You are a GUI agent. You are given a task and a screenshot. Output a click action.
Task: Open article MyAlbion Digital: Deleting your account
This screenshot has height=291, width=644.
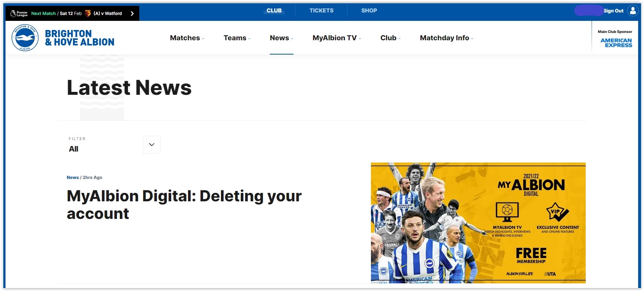click(x=184, y=205)
